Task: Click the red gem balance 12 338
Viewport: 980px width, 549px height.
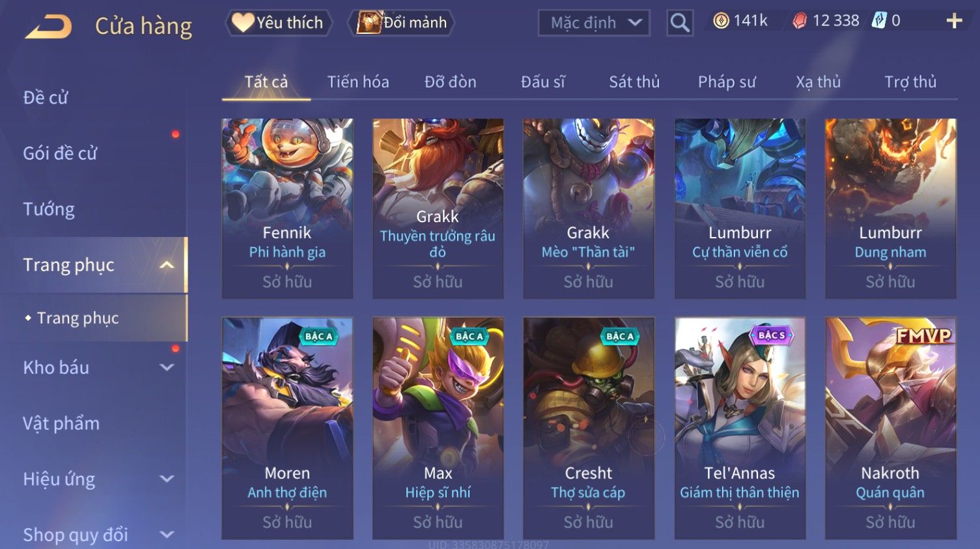Action: click(826, 21)
